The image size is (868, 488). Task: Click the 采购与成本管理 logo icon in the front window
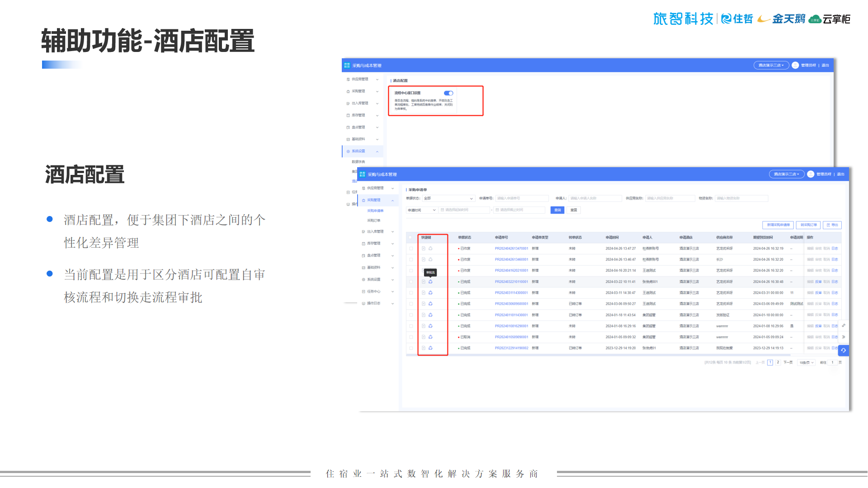pos(362,174)
